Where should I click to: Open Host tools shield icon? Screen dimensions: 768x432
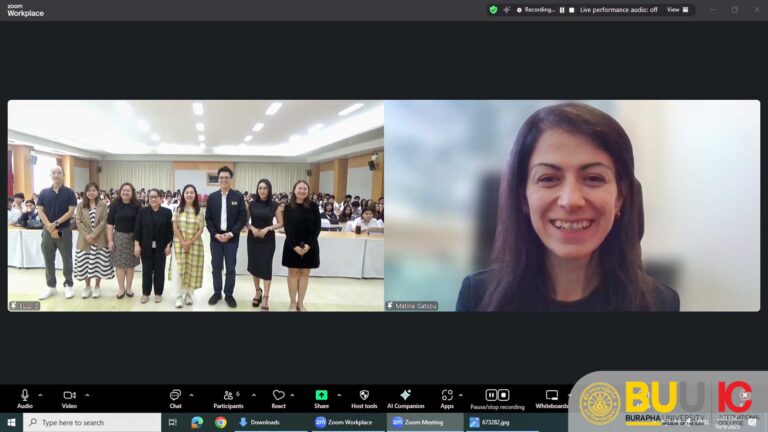[x=364, y=397]
